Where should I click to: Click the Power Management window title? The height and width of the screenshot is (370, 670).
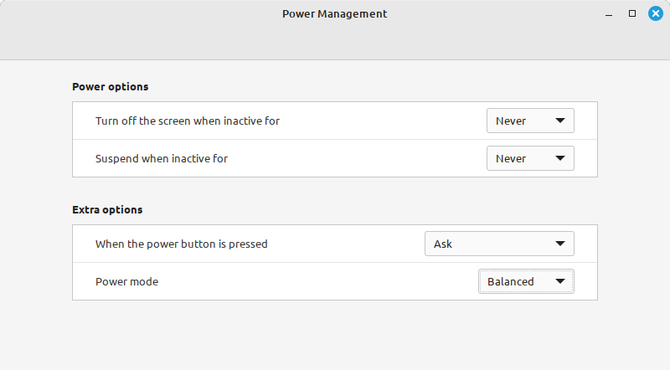335,14
